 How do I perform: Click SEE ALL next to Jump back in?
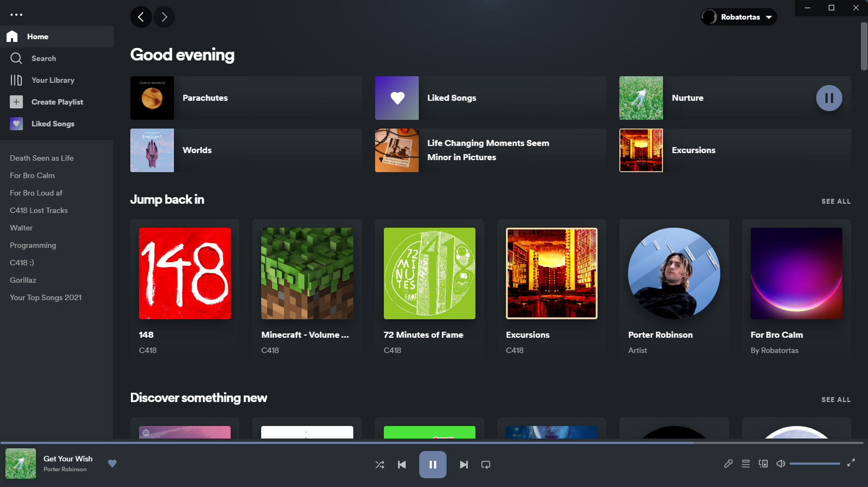(x=836, y=201)
